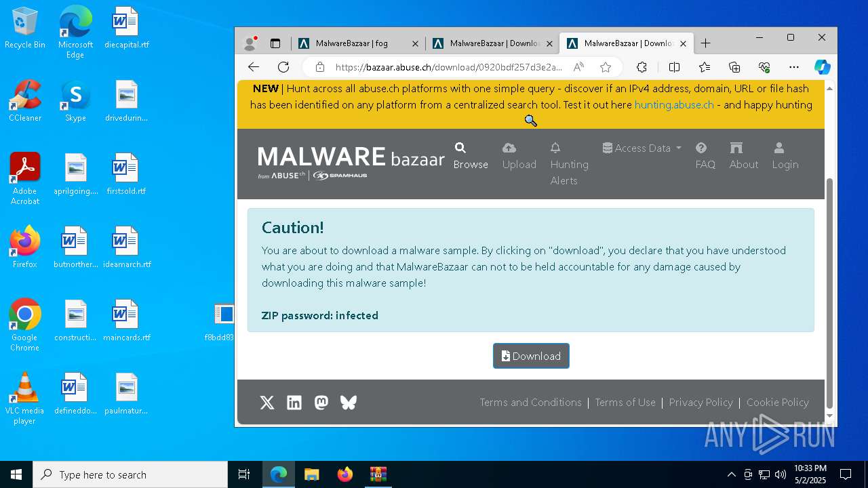Launch Skype from the desktop shortcut

tap(75, 102)
